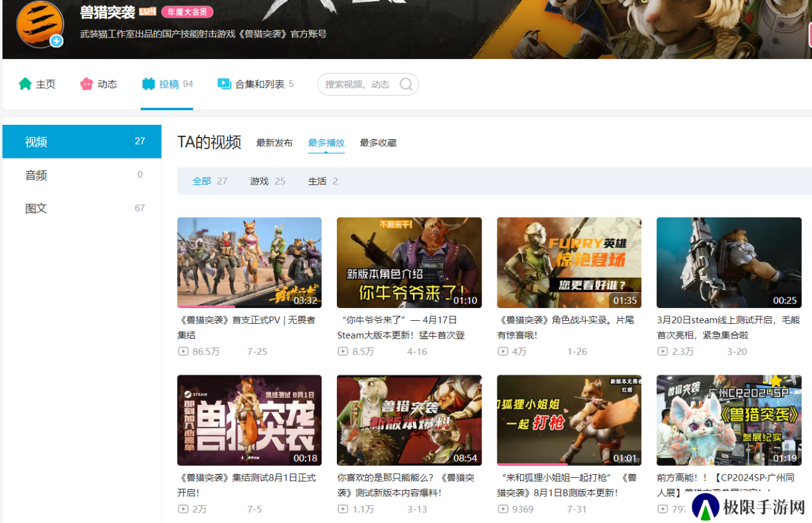
Task: Click the play count icon beside 2万
Action: pos(183,509)
